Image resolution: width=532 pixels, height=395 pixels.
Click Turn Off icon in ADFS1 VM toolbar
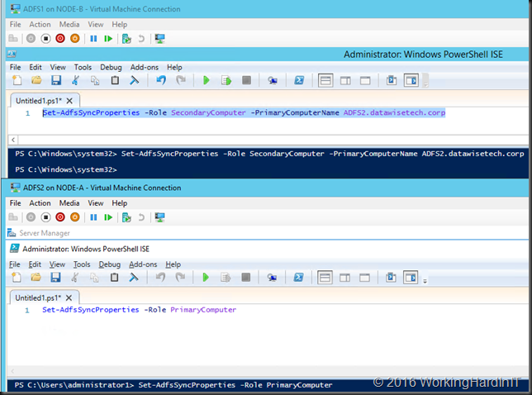point(45,39)
